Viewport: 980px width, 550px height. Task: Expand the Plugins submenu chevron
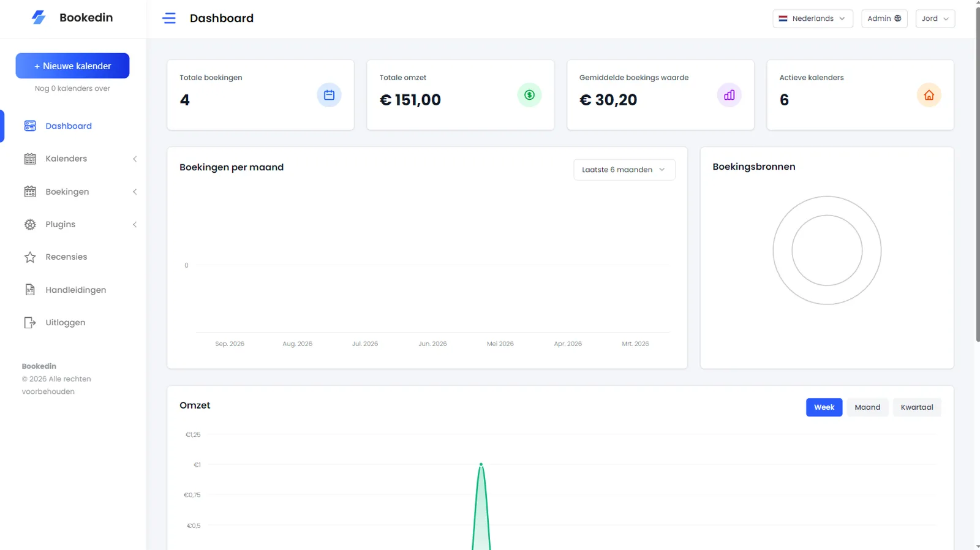(x=135, y=224)
